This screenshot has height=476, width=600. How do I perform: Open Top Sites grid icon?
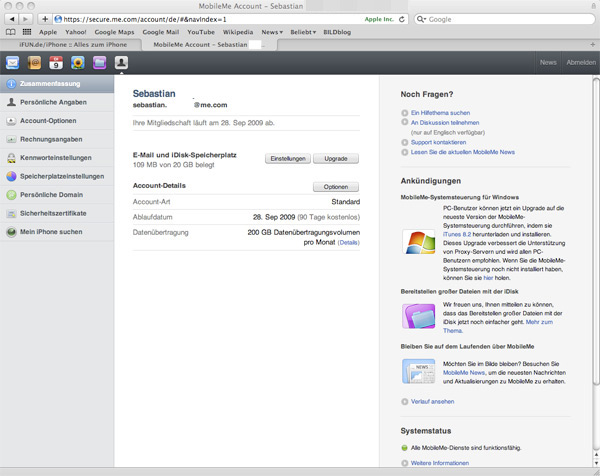tap(27, 32)
